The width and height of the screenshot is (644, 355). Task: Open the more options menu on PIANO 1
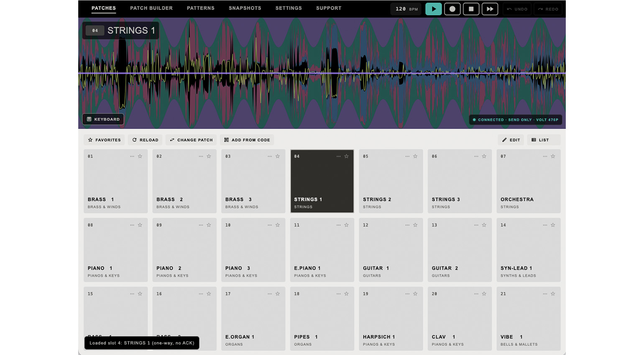[132, 225]
